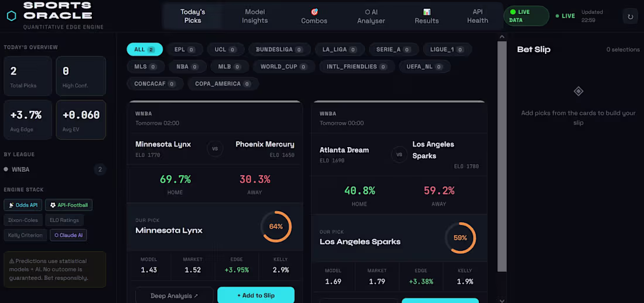Click the 64% confidence ring
This screenshot has height=303, width=644.
click(x=276, y=227)
